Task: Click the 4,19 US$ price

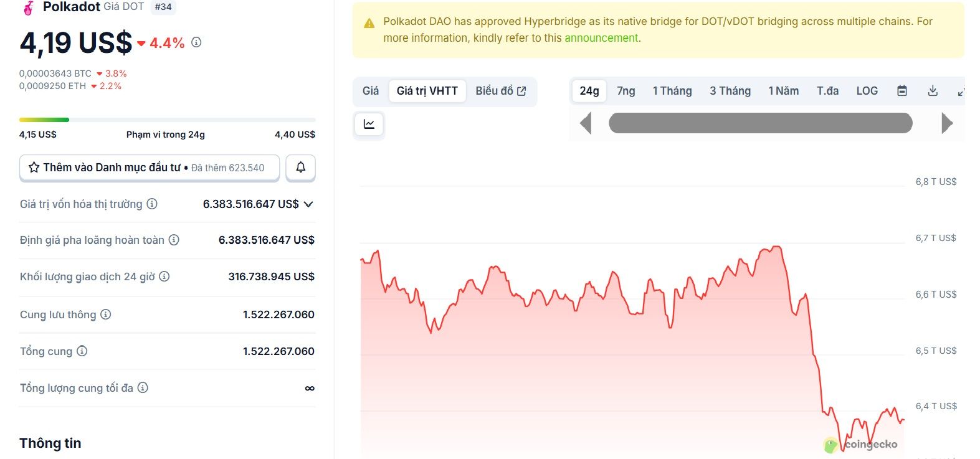Action: point(76,43)
